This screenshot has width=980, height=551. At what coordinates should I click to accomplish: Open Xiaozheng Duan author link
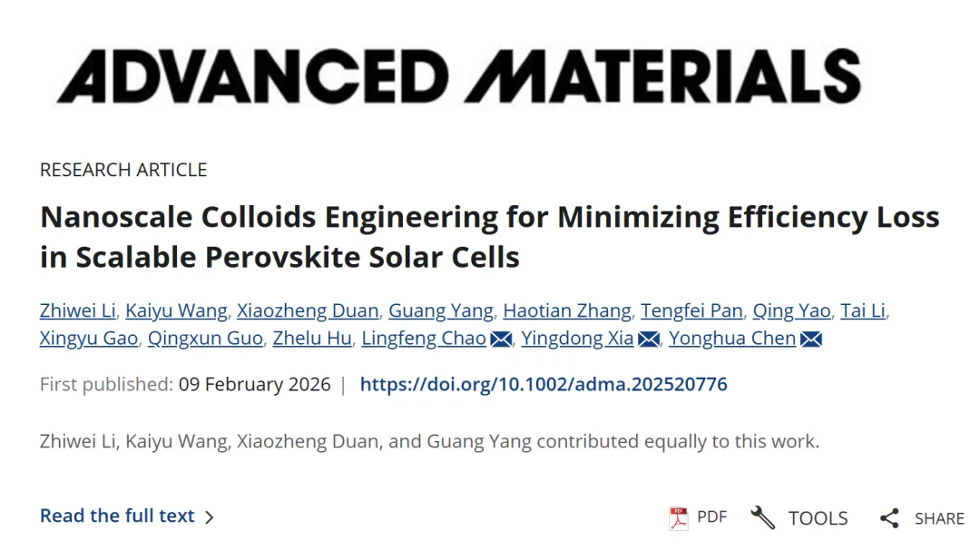pos(307,310)
